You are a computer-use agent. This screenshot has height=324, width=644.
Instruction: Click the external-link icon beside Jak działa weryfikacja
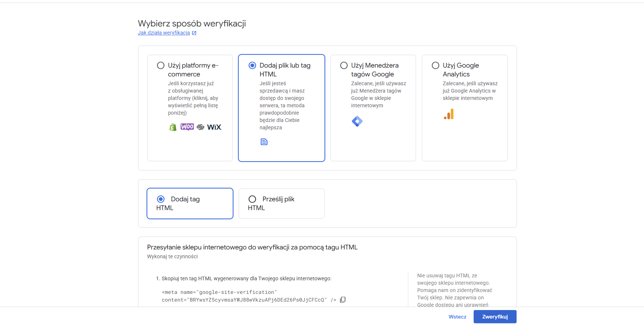(194, 33)
